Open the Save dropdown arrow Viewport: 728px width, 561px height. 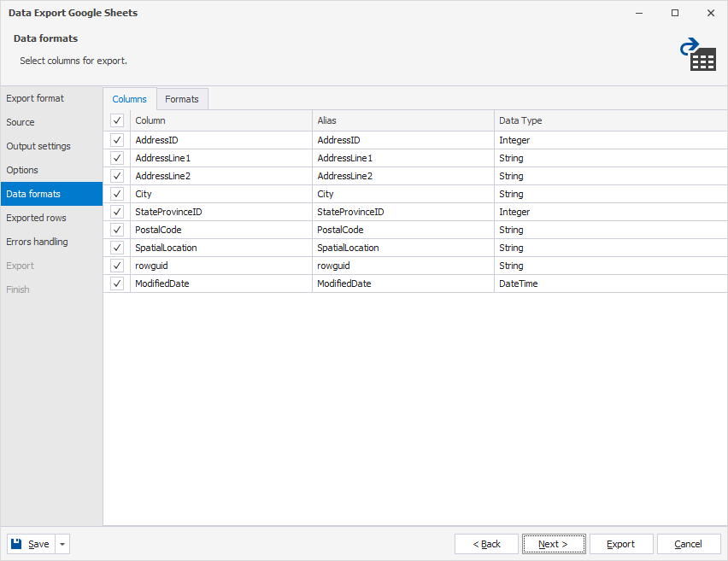coord(62,544)
